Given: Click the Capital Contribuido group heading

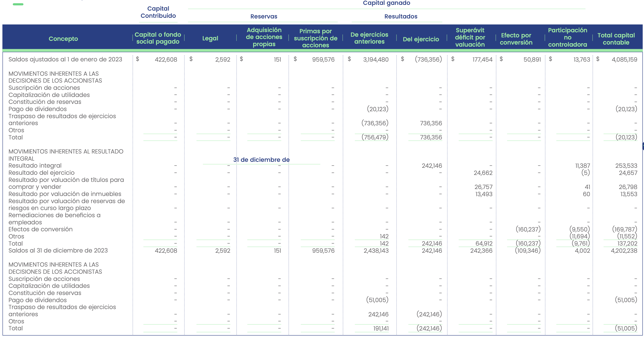Looking at the screenshot, I should click(158, 12).
